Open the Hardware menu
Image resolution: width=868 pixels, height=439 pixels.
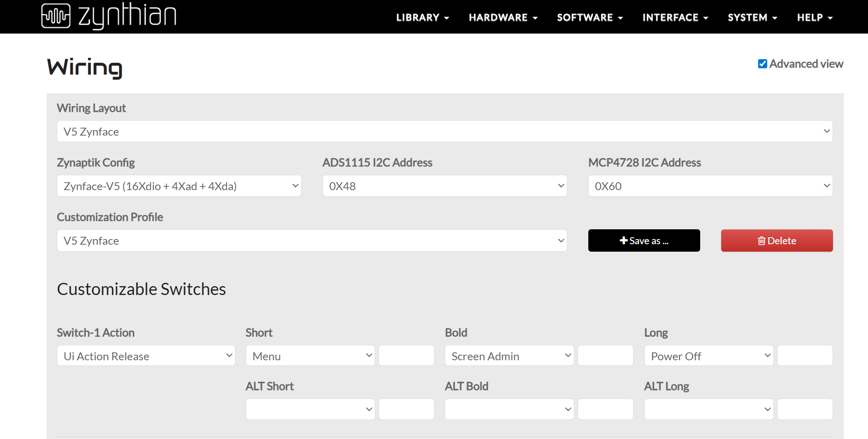[x=503, y=18]
